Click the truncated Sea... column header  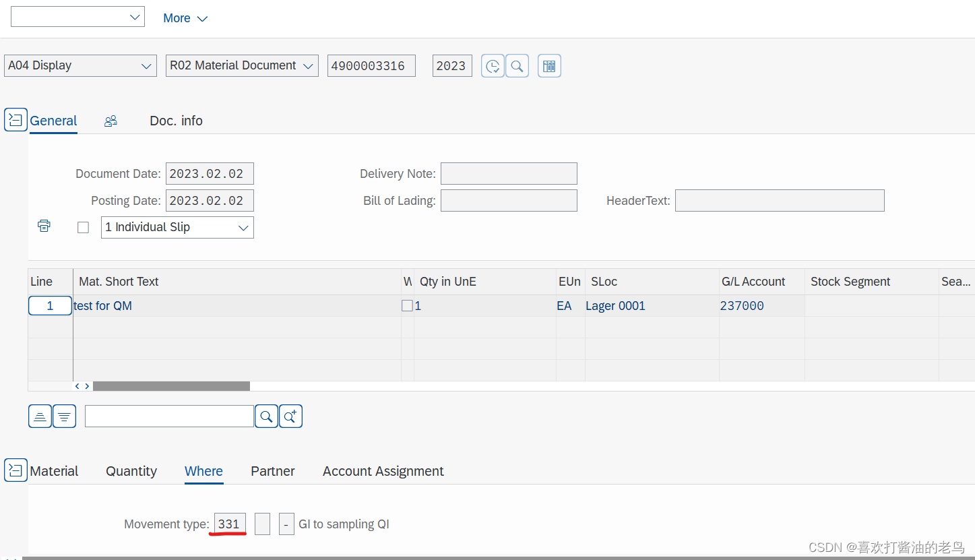pos(956,282)
